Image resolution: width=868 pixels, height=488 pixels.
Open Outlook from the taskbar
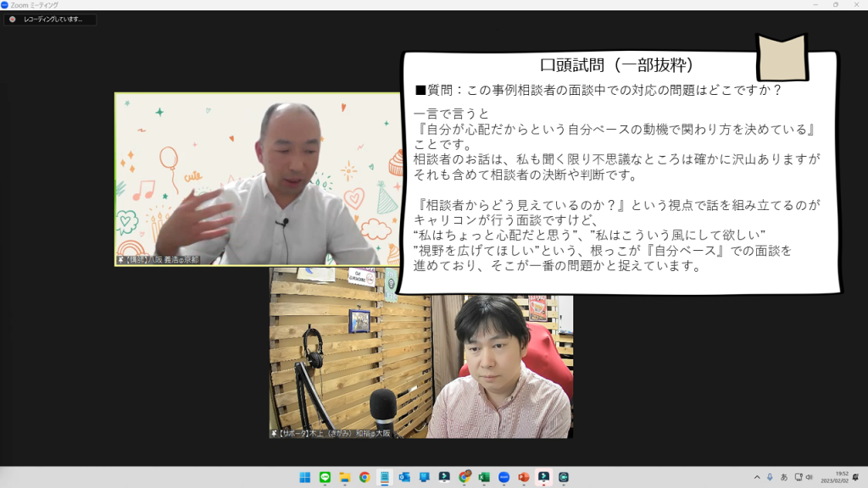pyautogui.click(x=404, y=477)
